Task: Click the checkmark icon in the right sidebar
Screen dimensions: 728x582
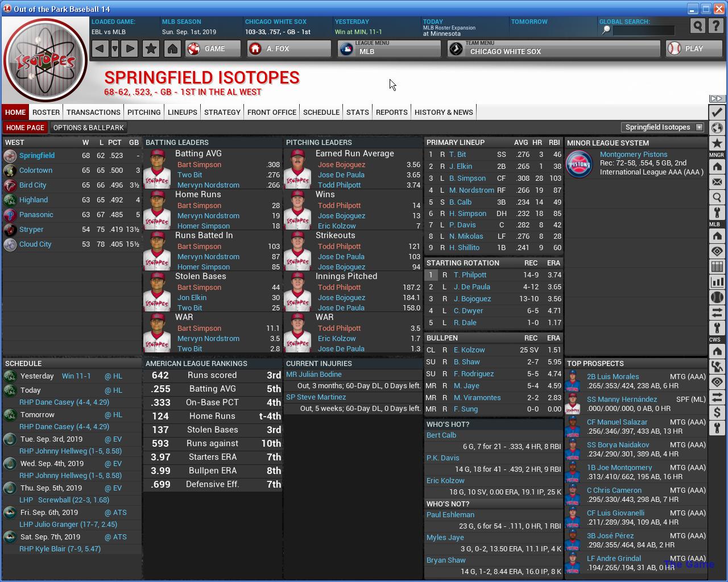Action: click(717, 113)
